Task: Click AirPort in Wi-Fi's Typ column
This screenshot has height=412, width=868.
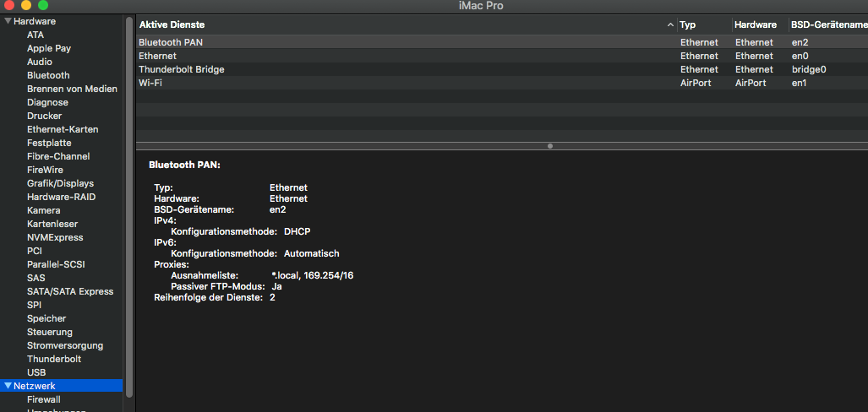Action: 696,83
